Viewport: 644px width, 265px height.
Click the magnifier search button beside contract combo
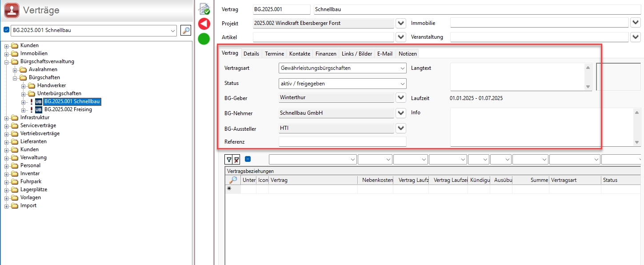[x=185, y=30]
